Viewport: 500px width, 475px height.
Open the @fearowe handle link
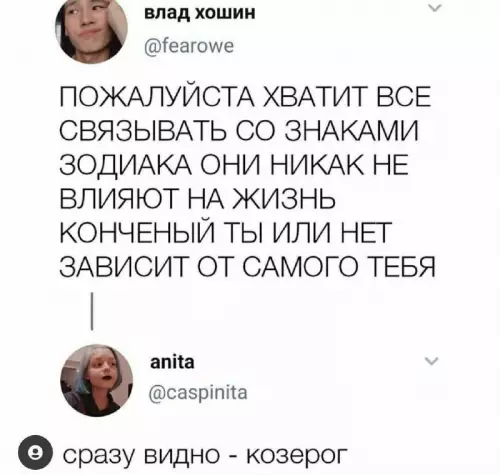point(189,46)
